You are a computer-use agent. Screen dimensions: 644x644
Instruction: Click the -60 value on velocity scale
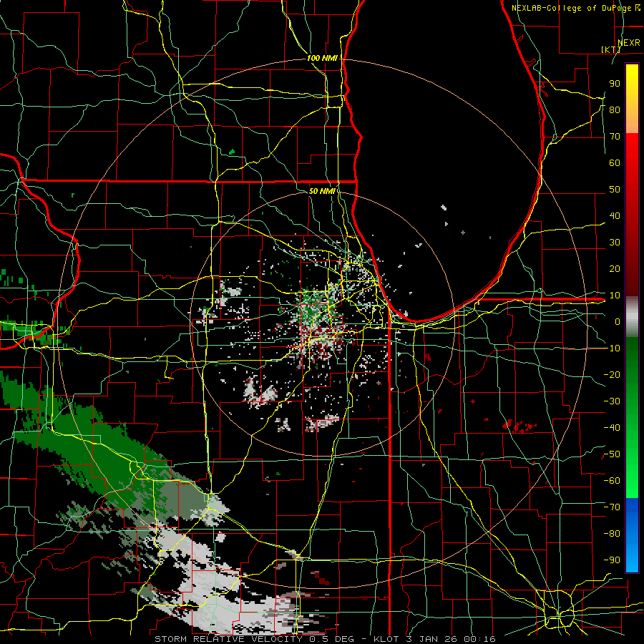coord(612,481)
